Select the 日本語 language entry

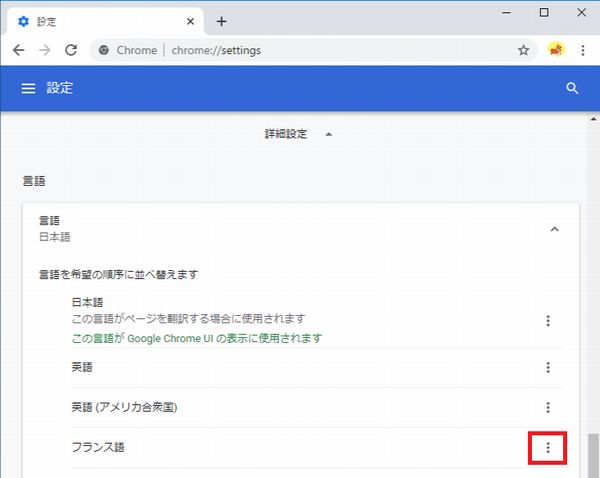click(87, 302)
